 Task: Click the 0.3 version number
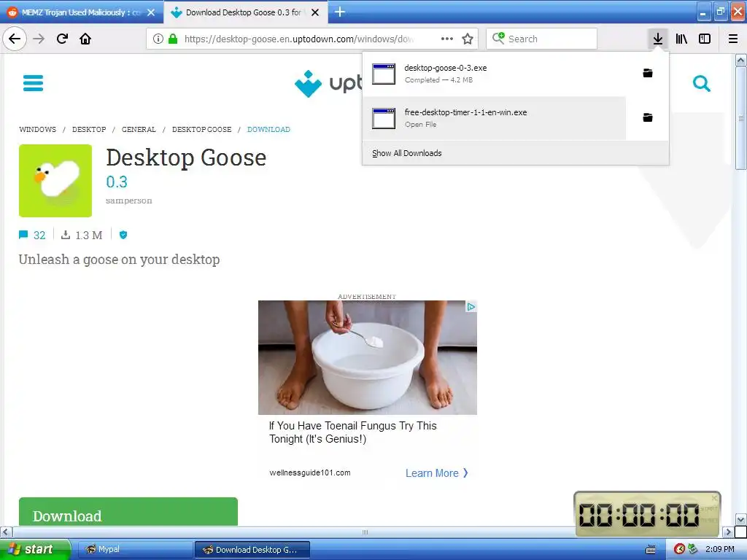click(x=117, y=182)
